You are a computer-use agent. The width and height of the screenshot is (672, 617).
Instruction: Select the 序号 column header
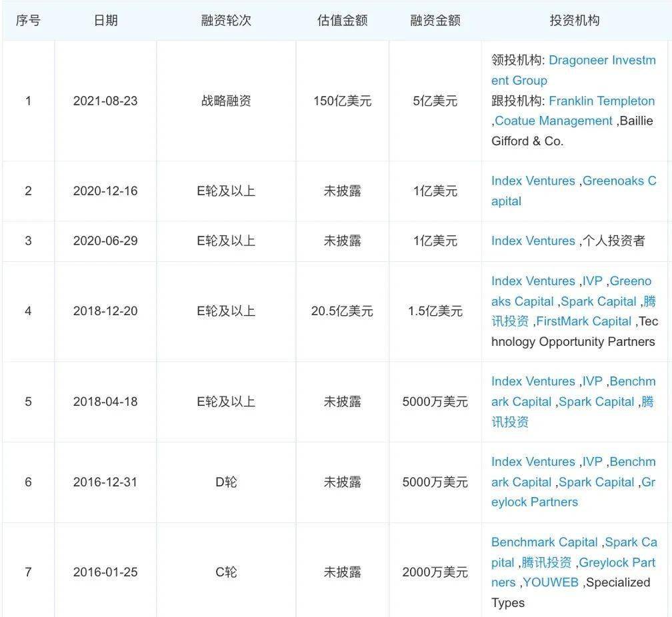28,20
